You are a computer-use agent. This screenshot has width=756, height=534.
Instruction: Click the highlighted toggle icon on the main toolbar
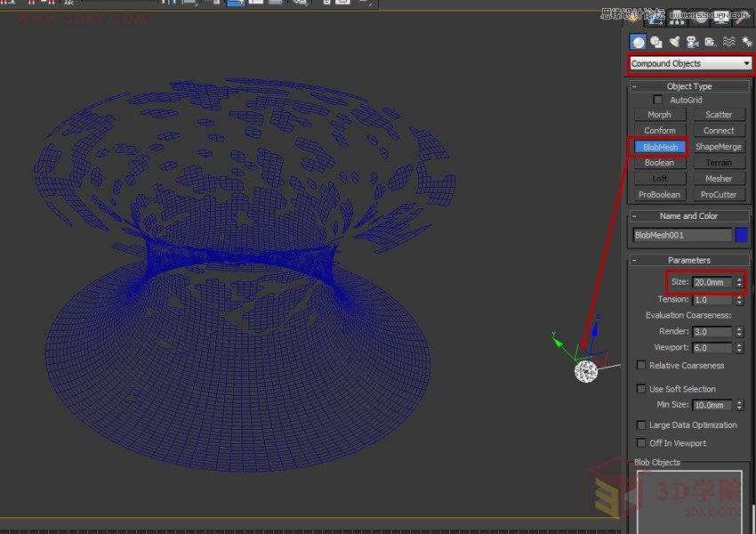pos(236,4)
